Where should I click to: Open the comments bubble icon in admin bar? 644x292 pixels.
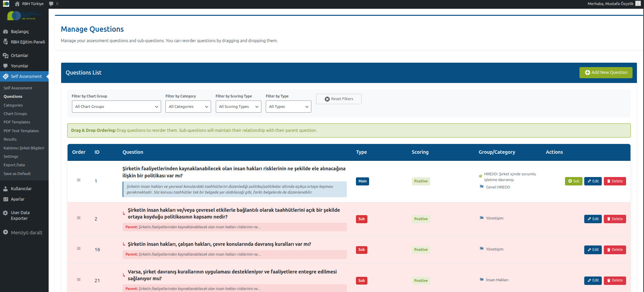coord(51,4)
